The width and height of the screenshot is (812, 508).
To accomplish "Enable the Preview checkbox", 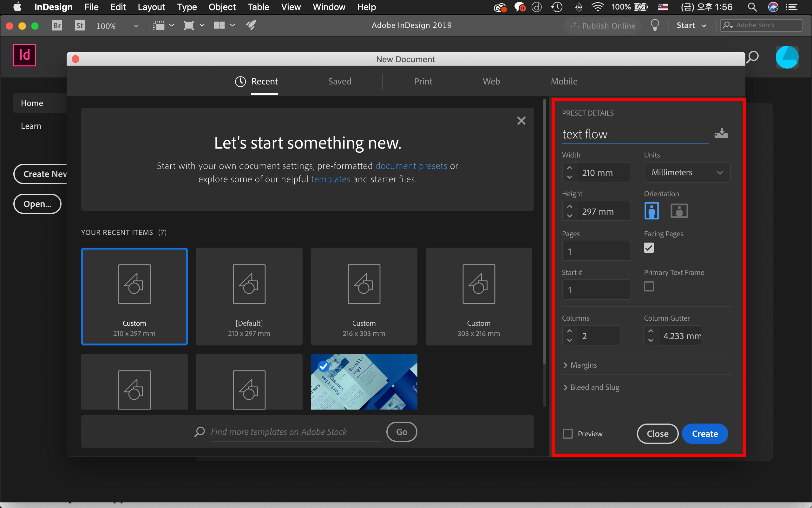I will pos(568,434).
